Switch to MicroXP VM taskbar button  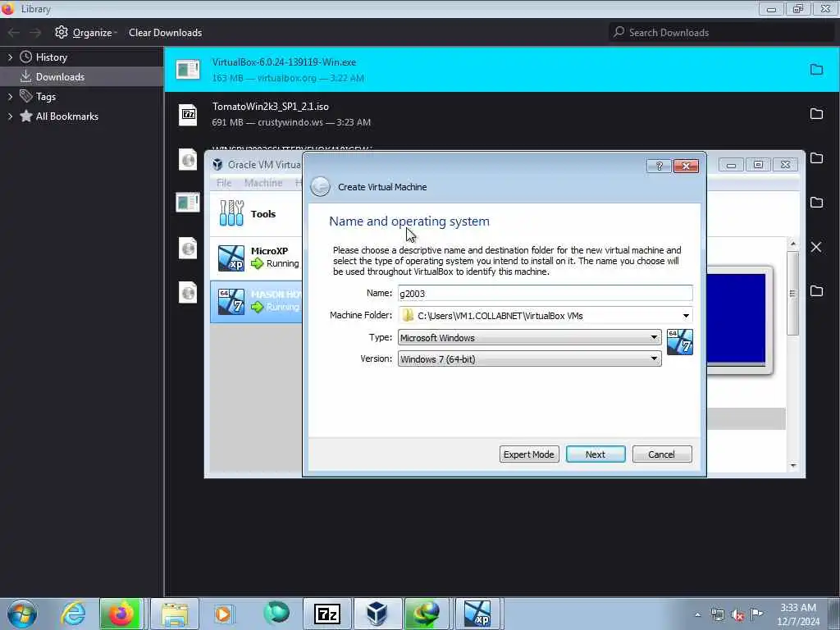477,614
